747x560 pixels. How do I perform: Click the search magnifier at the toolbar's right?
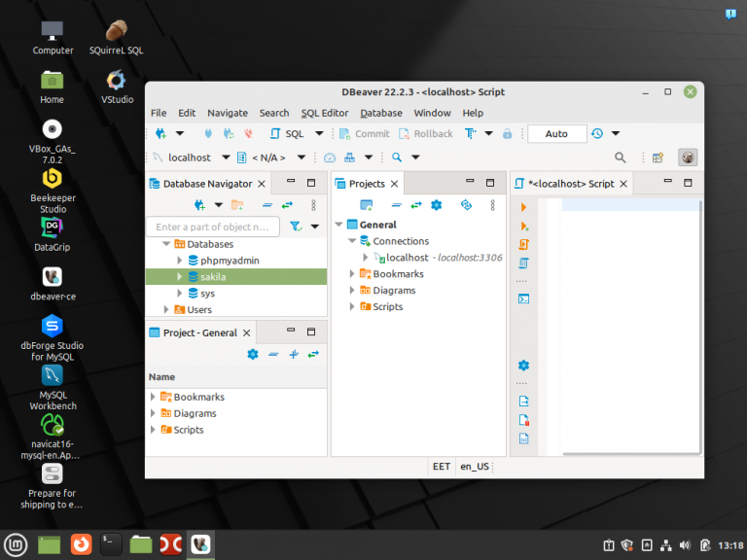[x=620, y=157]
